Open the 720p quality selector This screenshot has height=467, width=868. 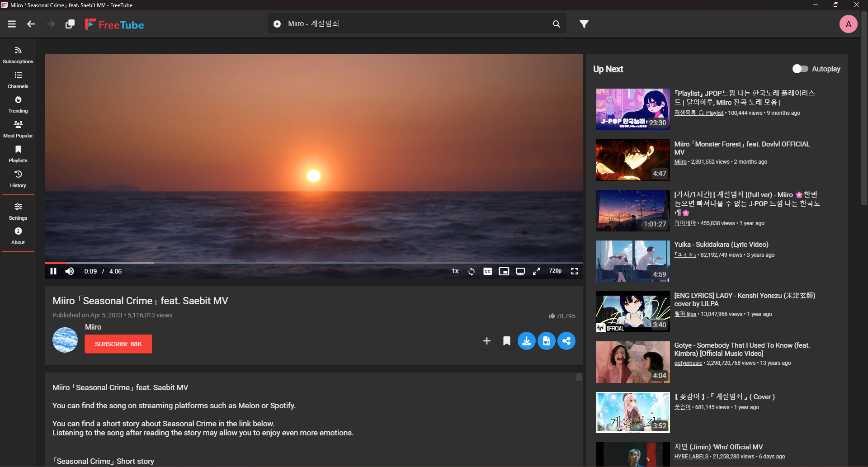click(555, 271)
